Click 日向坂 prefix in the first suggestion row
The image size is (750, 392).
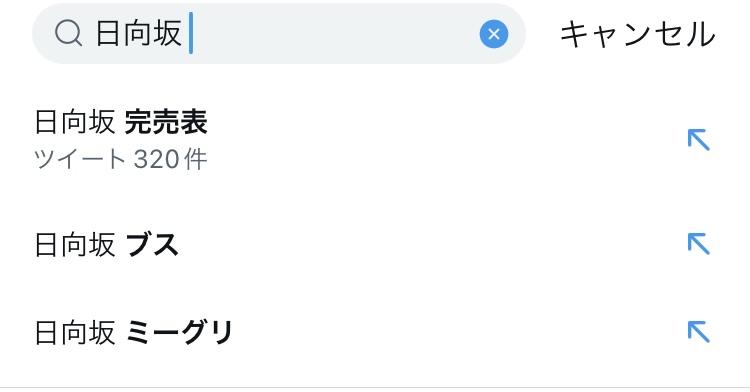75,122
